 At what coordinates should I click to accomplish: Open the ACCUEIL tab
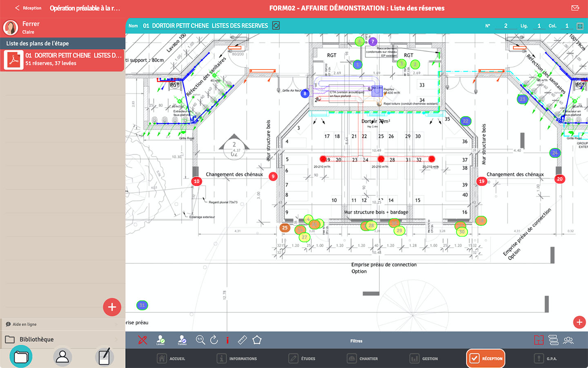point(171,359)
